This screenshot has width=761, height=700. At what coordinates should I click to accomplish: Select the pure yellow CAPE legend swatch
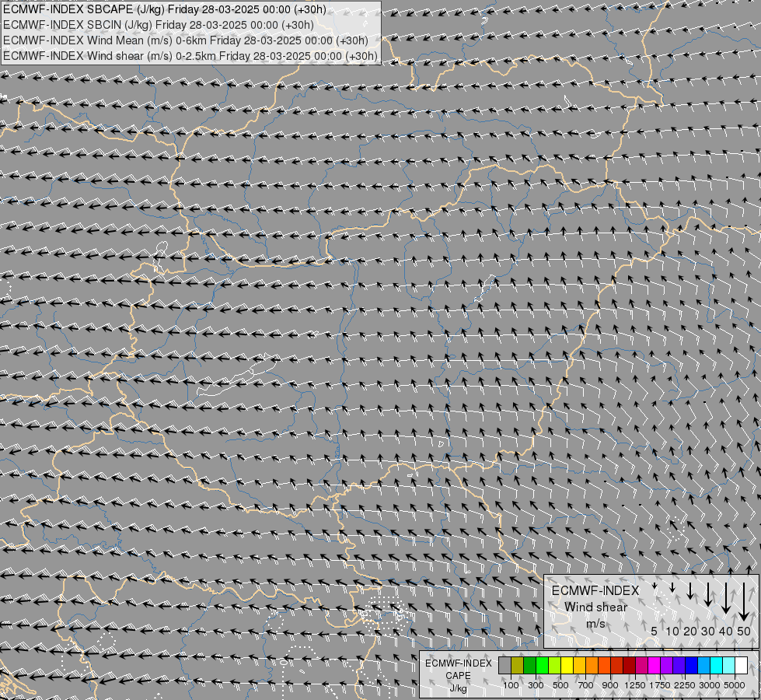[567, 665]
